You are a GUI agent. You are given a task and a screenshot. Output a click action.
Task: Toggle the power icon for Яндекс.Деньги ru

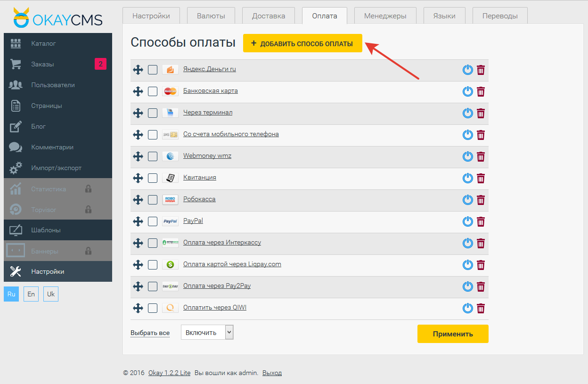[467, 70]
